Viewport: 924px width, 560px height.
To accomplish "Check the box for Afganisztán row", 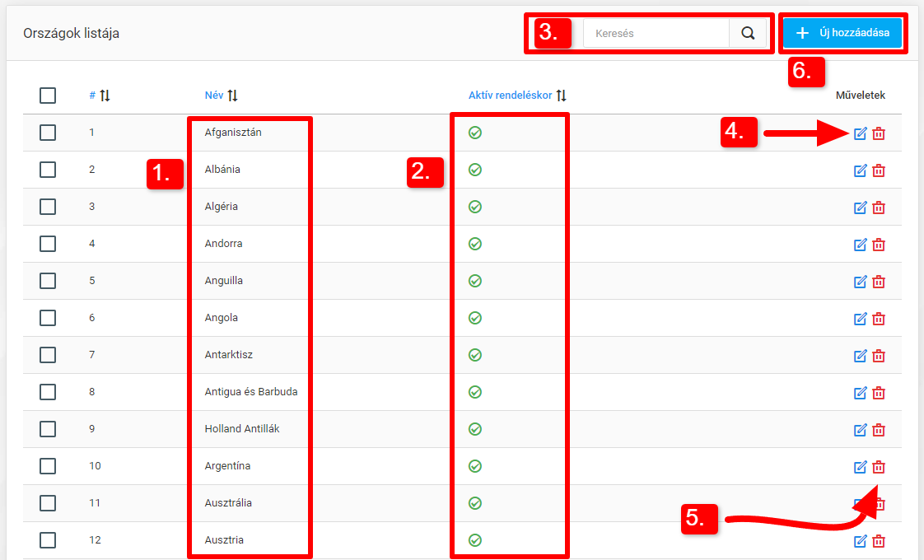I will pyautogui.click(x=48, y=133).
